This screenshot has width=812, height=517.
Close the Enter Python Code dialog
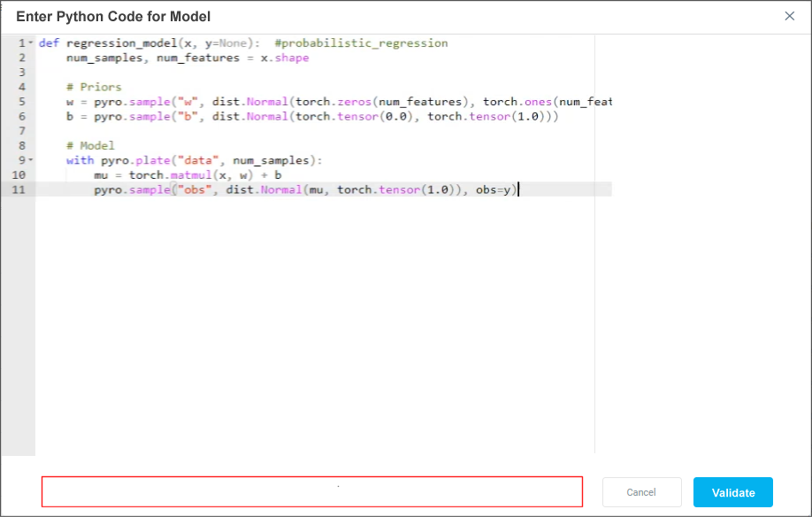[x=789, y=16]
